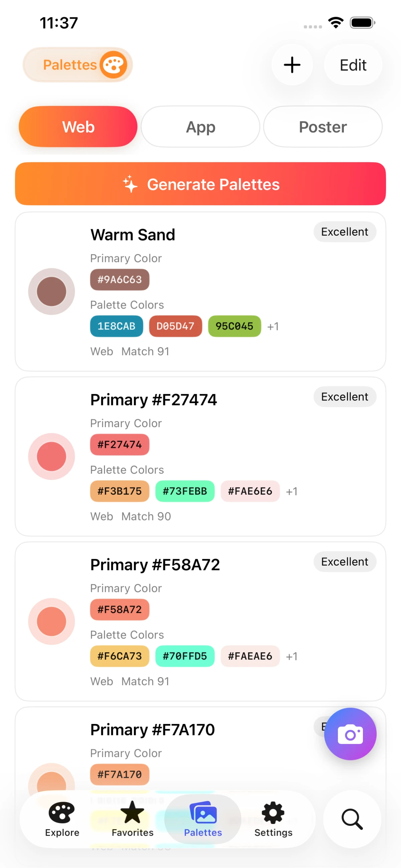
Task: Switch to the App category
Action: point(200,127)
